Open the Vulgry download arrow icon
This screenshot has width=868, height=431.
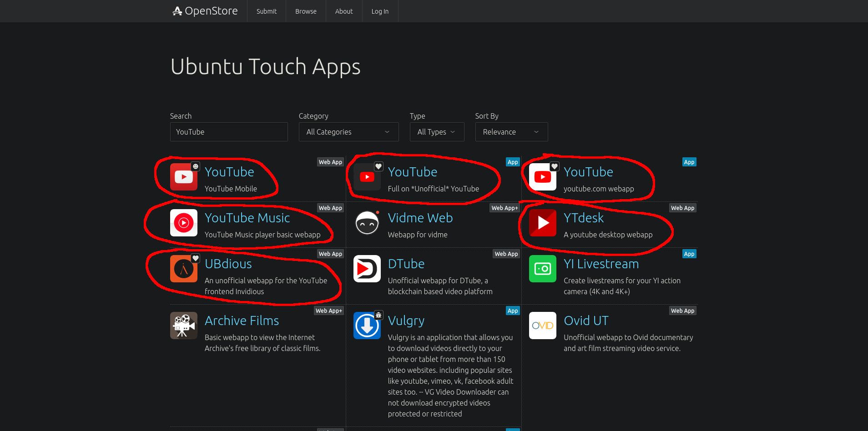click(x=367, y=326)
